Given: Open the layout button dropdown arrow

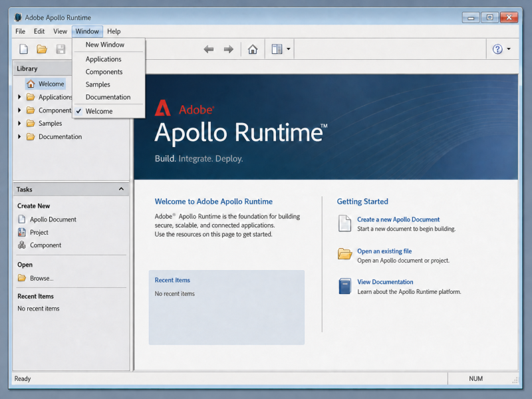Looking at the screenshot, I should [x=289, y=49].
